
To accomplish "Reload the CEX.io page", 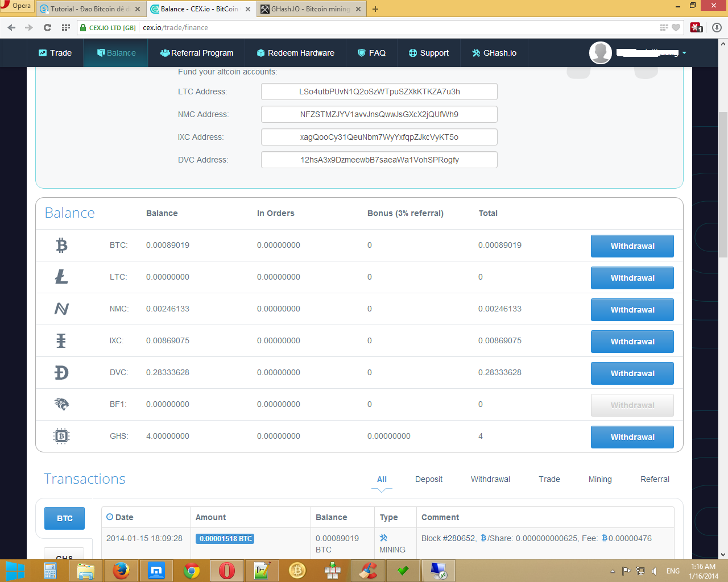I will (47, 27).
